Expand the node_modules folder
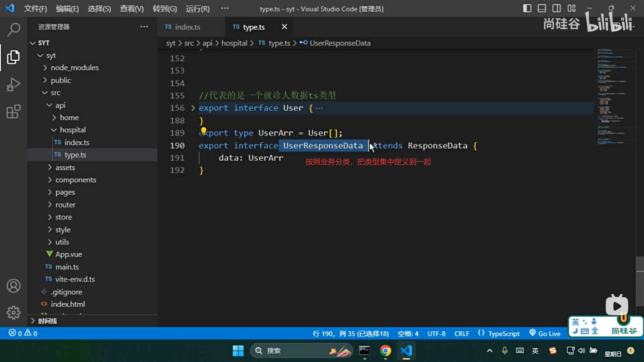The image size is (644, 362). click(x=74, y=68)
